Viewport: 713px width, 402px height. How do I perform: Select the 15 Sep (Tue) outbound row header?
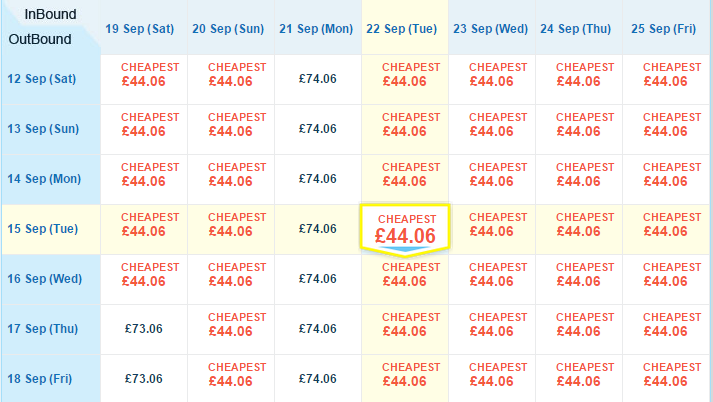coord(42,229)
